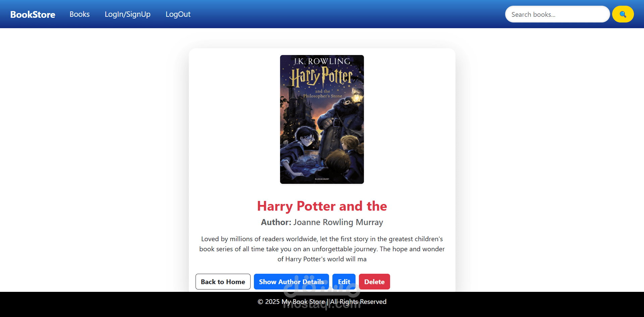Viewport: 644px width, 317px height.
Task: Focus the Search books input field
Action: tap(557, 14)
